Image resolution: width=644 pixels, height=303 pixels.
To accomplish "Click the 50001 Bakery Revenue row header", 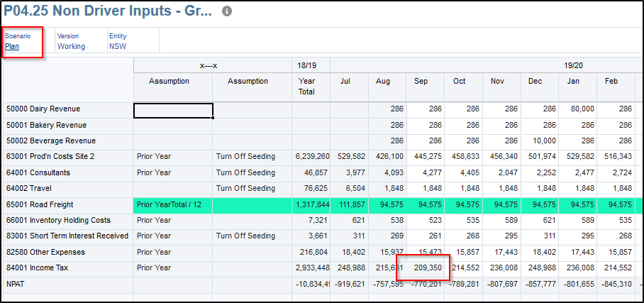I will (x=68, y=125).
